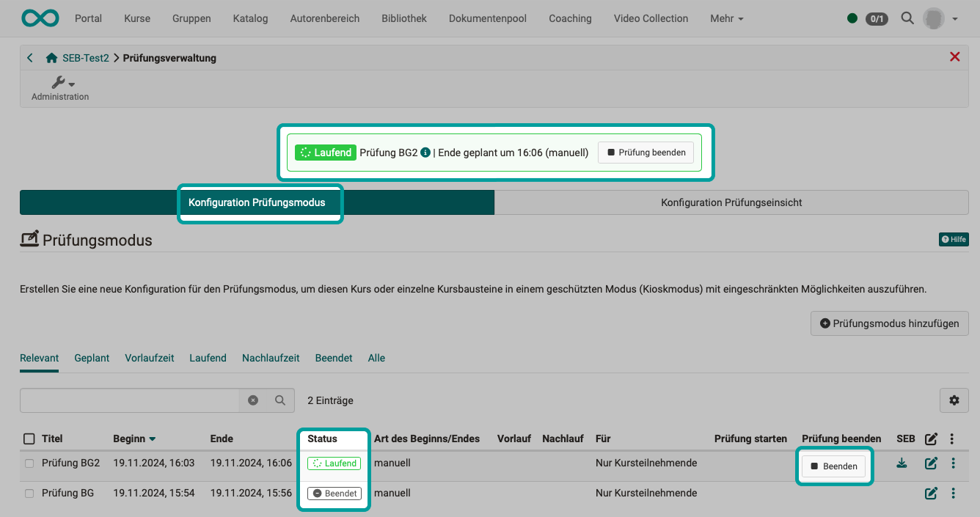Open table settings gear icon
The image size is (980, 517).
pos(954,400)
